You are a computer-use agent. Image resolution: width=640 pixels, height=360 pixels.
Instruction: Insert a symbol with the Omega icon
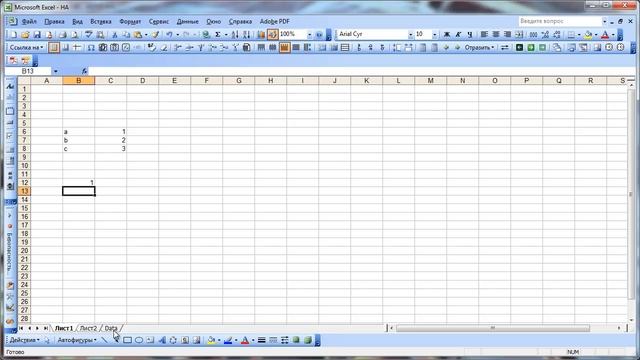click(91, 48)
